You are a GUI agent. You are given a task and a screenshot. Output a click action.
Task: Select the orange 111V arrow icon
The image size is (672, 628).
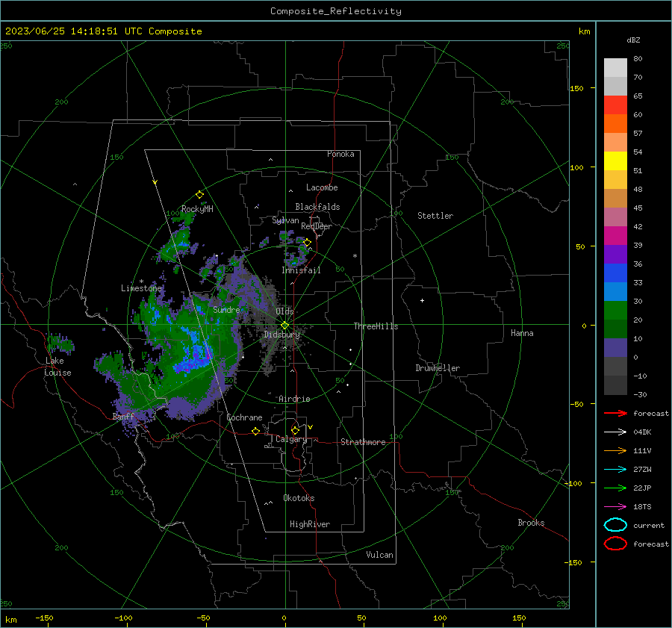[615, 450]
